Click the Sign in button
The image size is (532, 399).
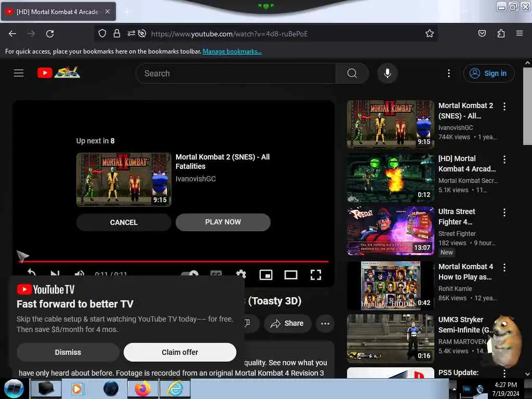[x=488, y=73]
